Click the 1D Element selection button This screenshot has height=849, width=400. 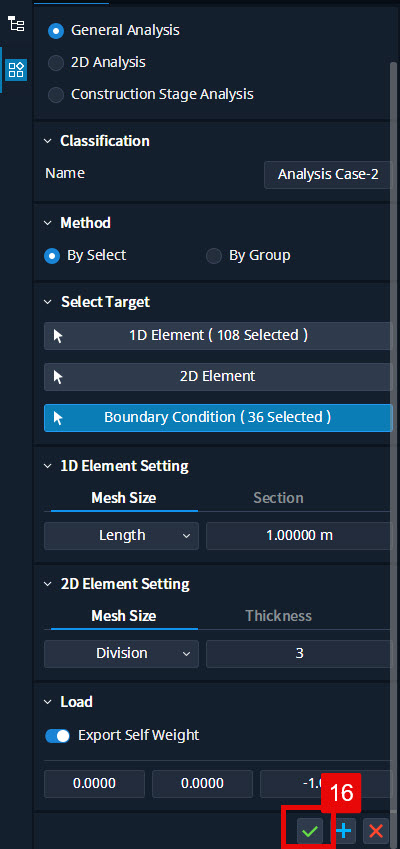coord(218,336)
